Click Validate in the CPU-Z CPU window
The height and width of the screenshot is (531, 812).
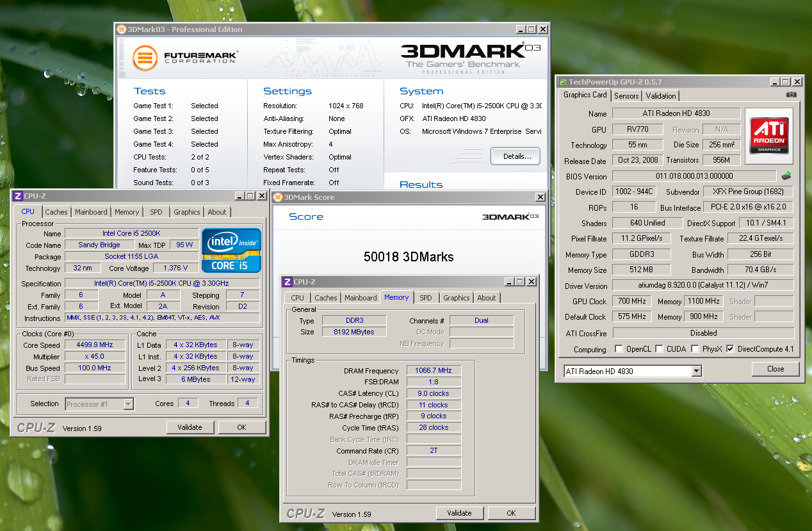(x=190, y=427)
